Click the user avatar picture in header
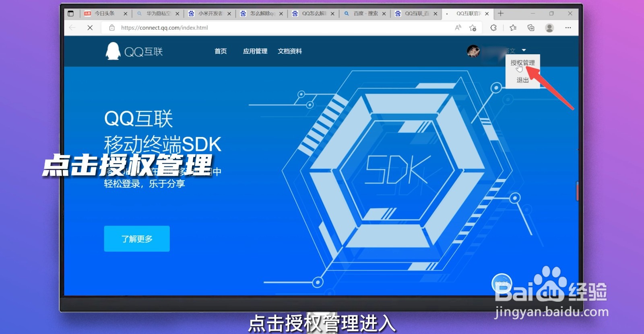Image resolution: width=644 pixels, height=334 pixels. (x=473, y=51)
